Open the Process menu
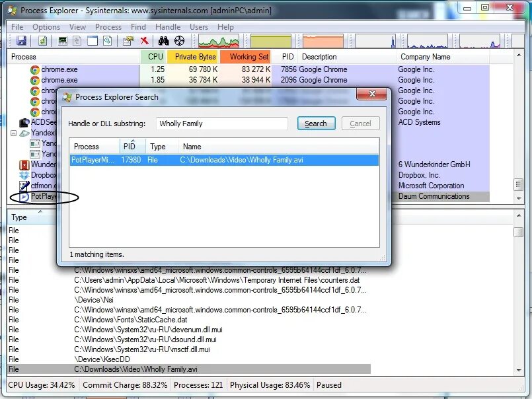Viewport: 532px width, 399px height. 108,27
